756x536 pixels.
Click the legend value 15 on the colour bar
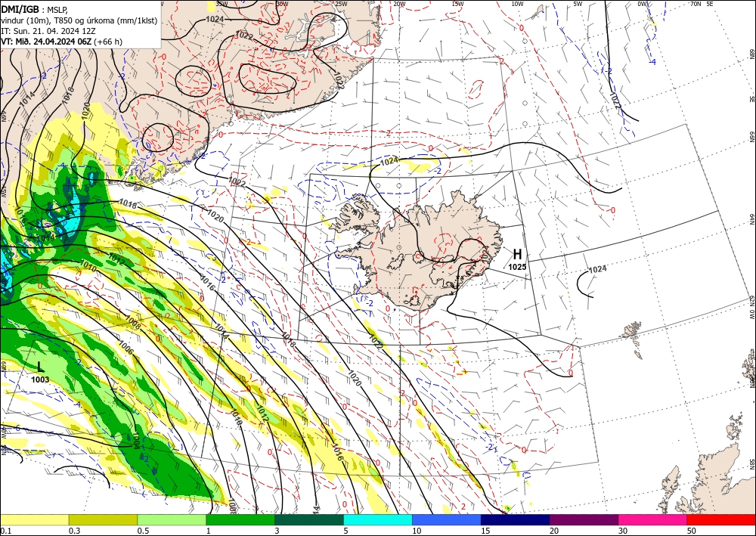(485, 531)
